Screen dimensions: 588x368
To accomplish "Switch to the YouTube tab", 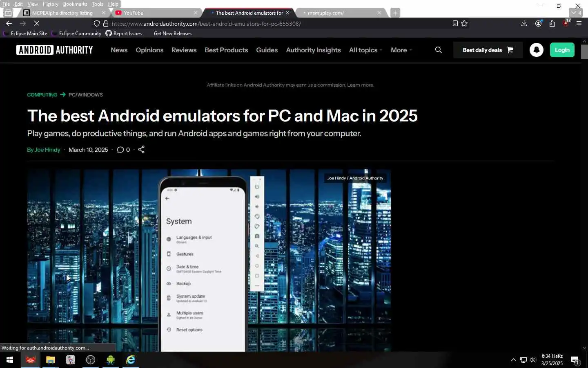I will [x=155, y=13].
